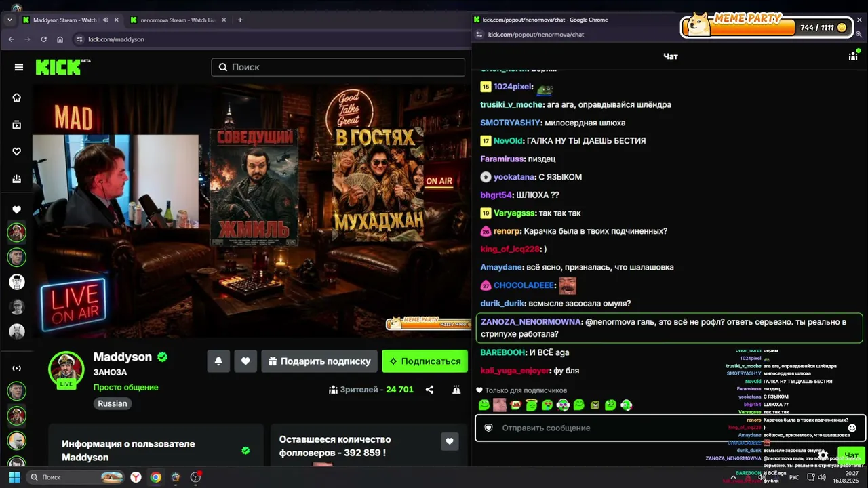The width and height of the screenshot is (868, 488).
Task: Insert the heart-eyes frog emote
Action: pos(547,405)
